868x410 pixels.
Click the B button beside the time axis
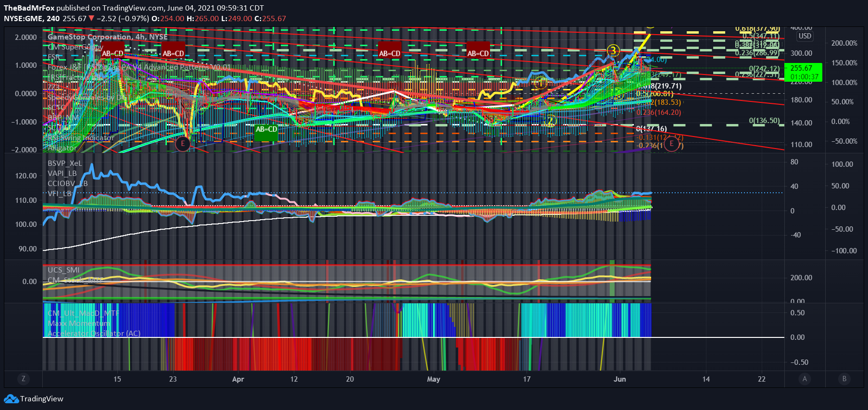(844, 379)
